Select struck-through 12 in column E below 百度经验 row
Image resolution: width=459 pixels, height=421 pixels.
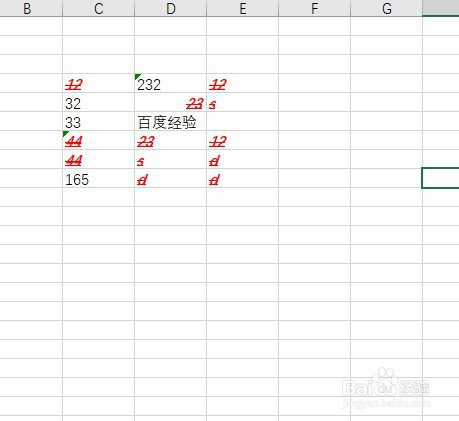pos(242,140)
